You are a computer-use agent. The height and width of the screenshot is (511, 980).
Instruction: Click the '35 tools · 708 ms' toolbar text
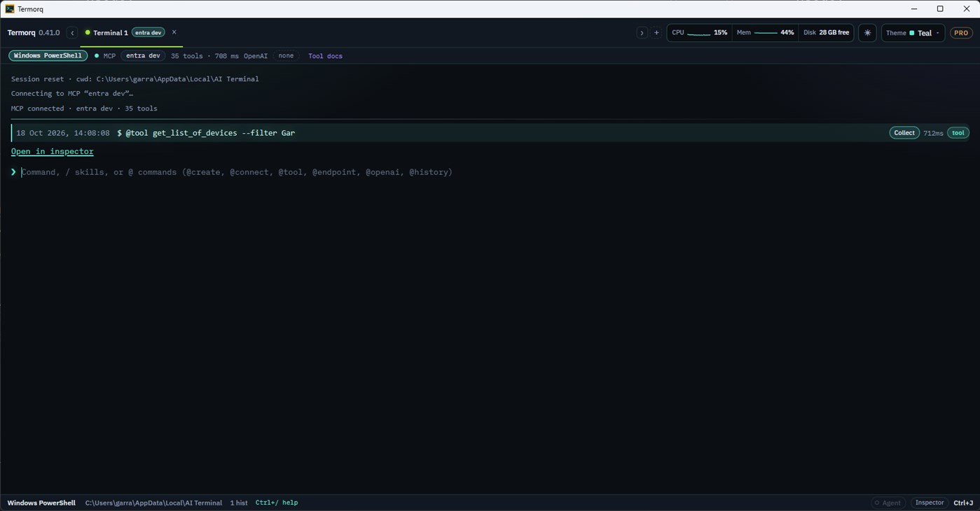coord(205,56)
